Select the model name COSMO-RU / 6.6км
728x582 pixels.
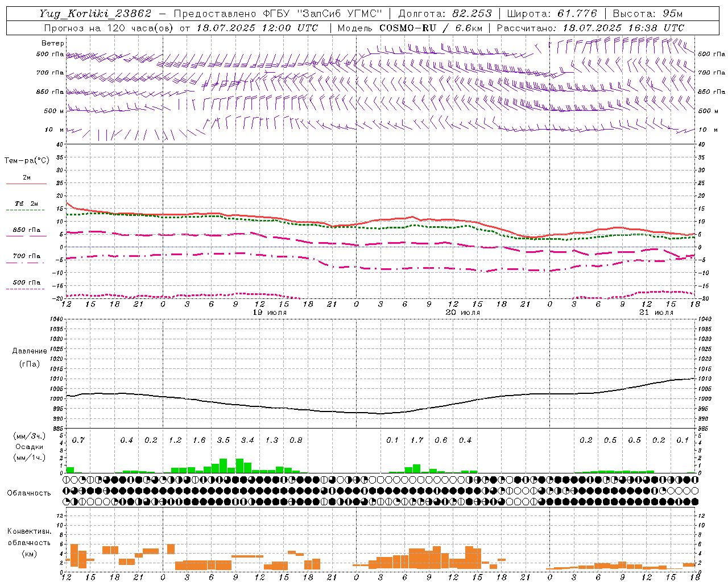click(x=431, y=28)
